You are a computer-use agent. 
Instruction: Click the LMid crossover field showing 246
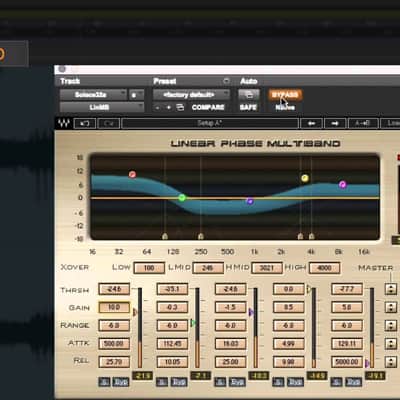click(x=208, y=268)
